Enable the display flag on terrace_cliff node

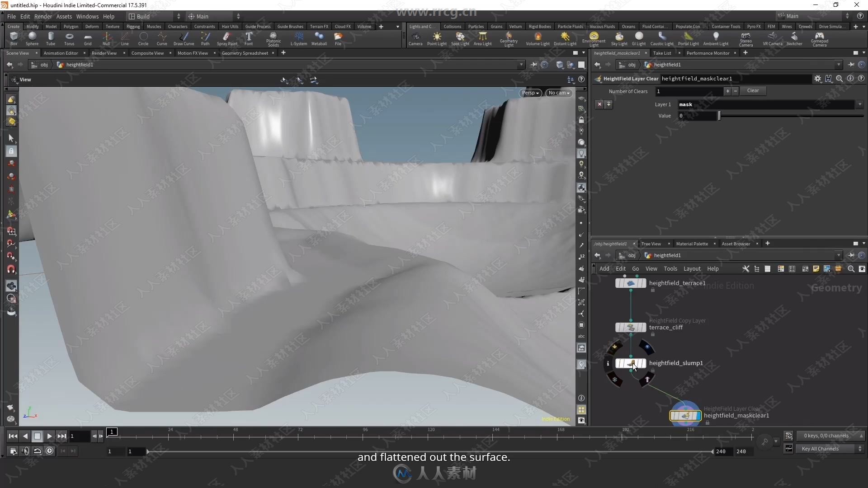pyautogui.click(x=644, y=327)
